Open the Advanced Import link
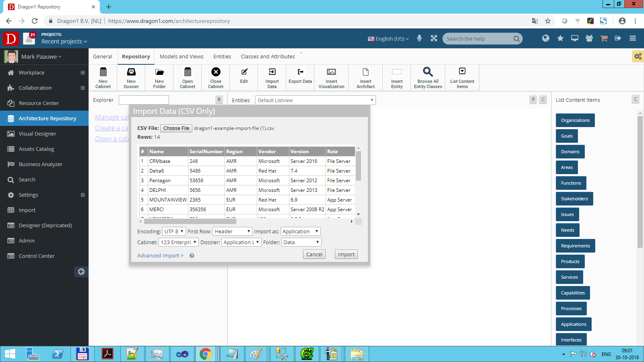The image size is (644, 362). [x=160, y=255]
